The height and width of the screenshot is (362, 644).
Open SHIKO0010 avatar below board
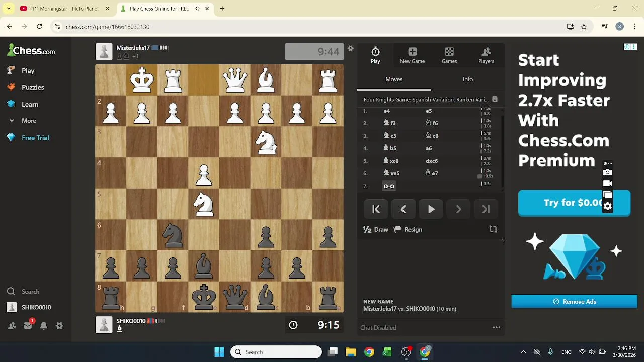tap(104, 325)
